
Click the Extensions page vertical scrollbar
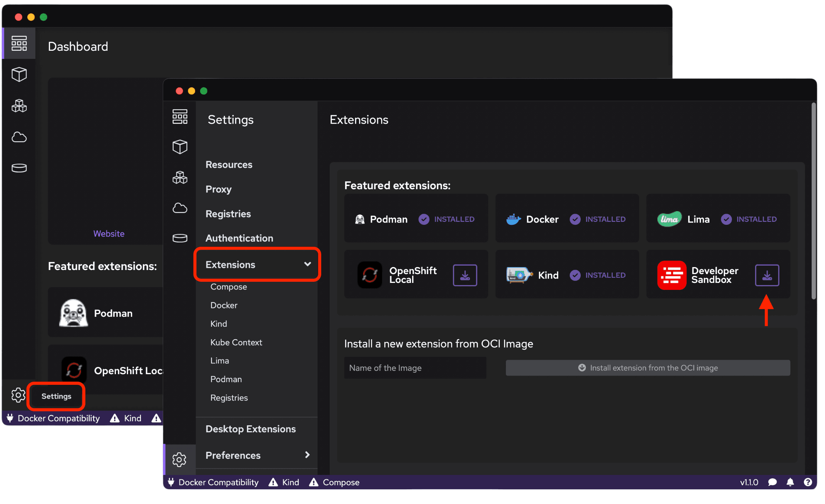814,201
